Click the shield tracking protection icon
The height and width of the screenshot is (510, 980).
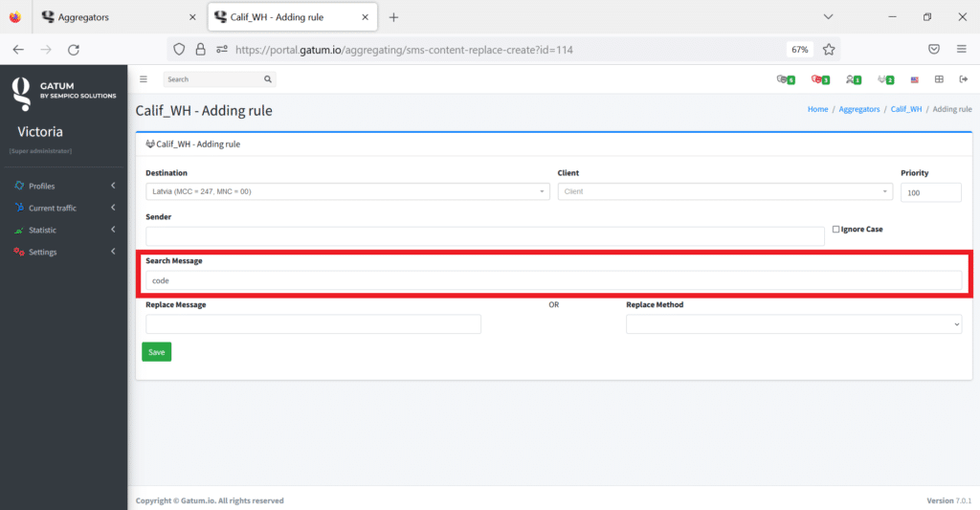coord(179,50)
